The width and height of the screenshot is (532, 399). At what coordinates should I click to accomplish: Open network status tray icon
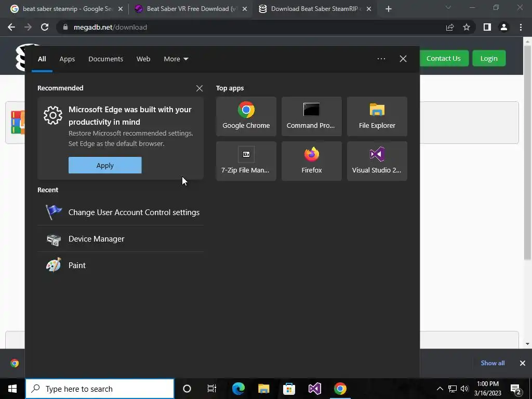click(x=453, y=389)
